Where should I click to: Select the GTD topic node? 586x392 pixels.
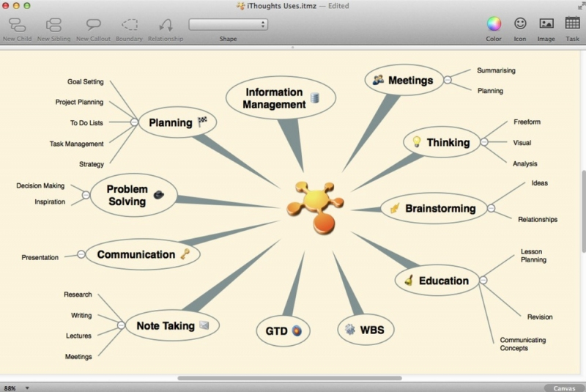pyautogui.click(x=283, y=330)
